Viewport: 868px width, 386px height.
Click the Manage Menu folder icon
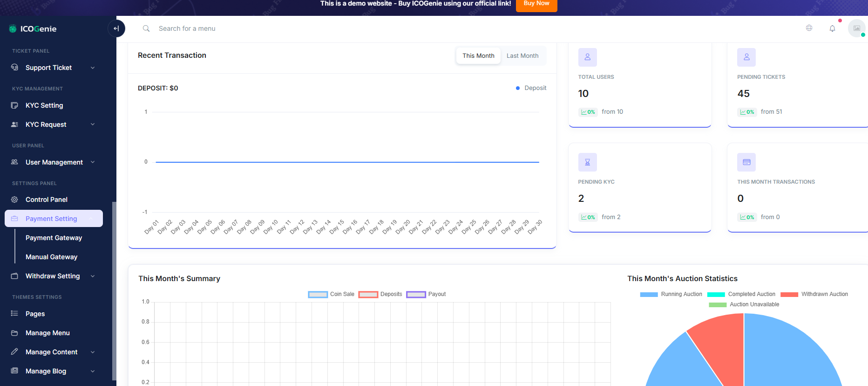tap(14, 333)
